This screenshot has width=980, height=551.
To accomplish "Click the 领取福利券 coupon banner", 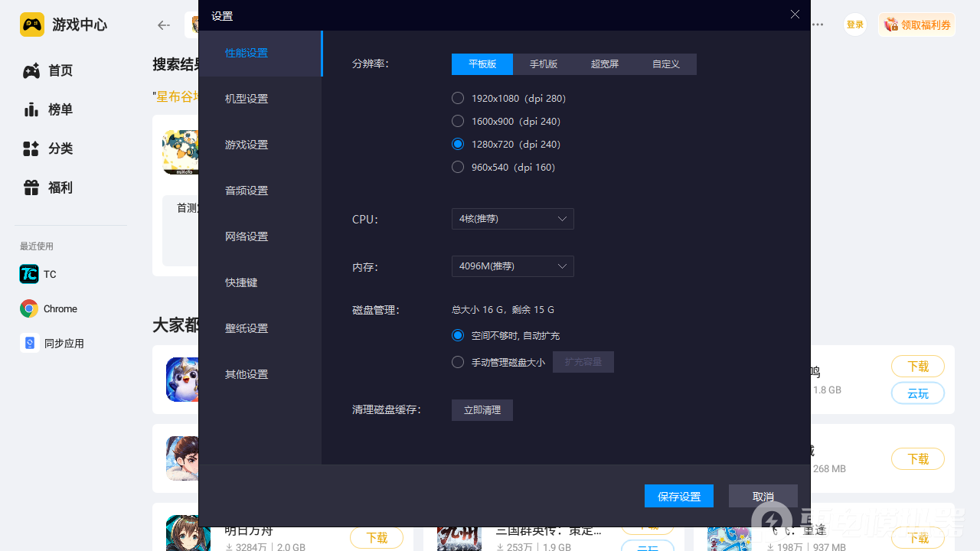I will tap(916, 24).
